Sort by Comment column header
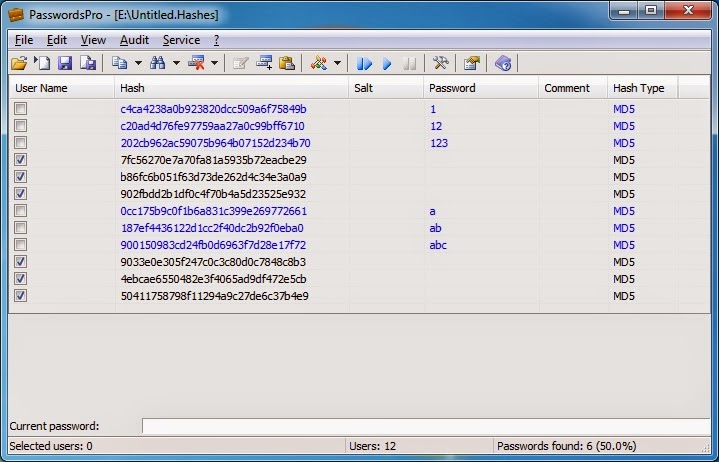The width and height of the screenshot is (719, 462). coord(573,88)
